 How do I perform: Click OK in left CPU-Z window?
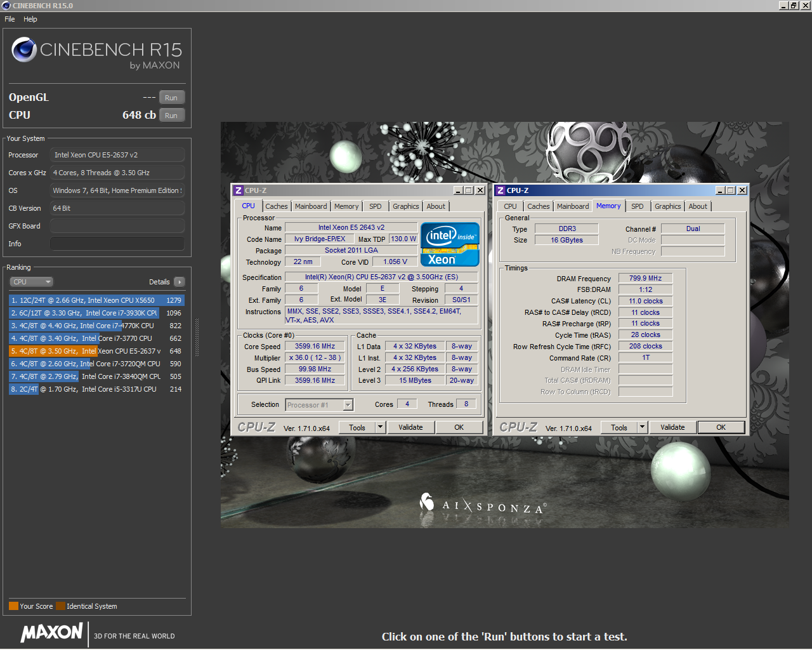459,427
